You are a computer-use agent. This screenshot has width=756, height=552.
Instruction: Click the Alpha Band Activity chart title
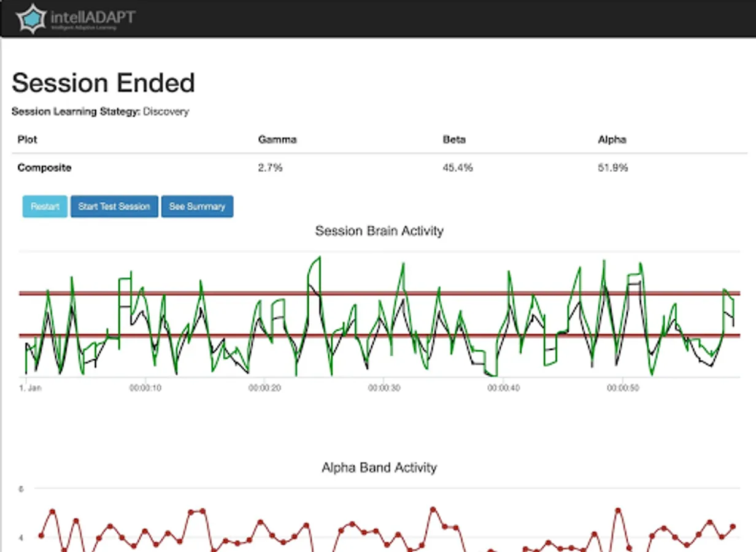point(379,467)
